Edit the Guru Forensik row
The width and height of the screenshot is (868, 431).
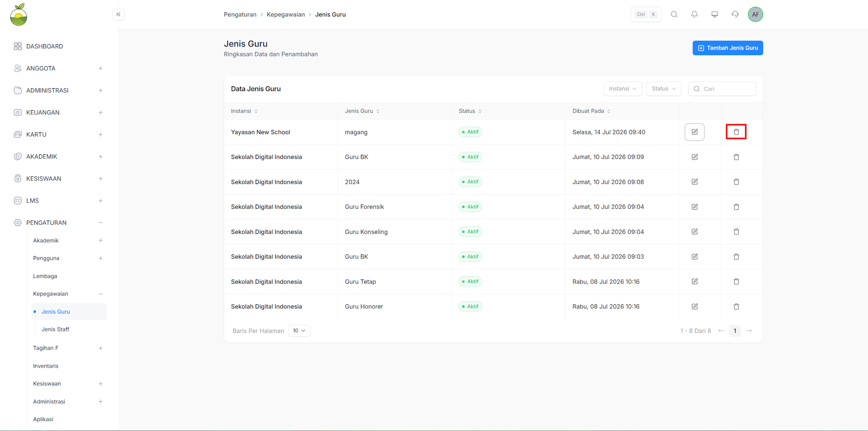694,207
